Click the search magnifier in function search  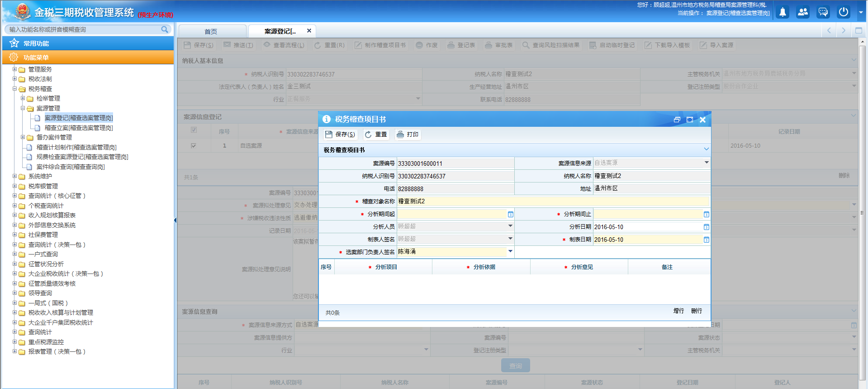click(165, 29)
